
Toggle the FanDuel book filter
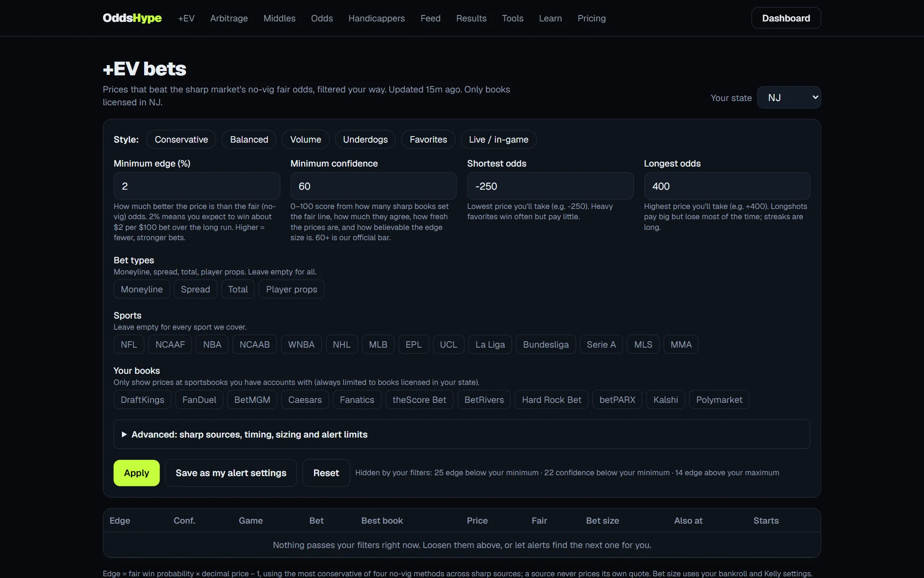click(199, 399)
